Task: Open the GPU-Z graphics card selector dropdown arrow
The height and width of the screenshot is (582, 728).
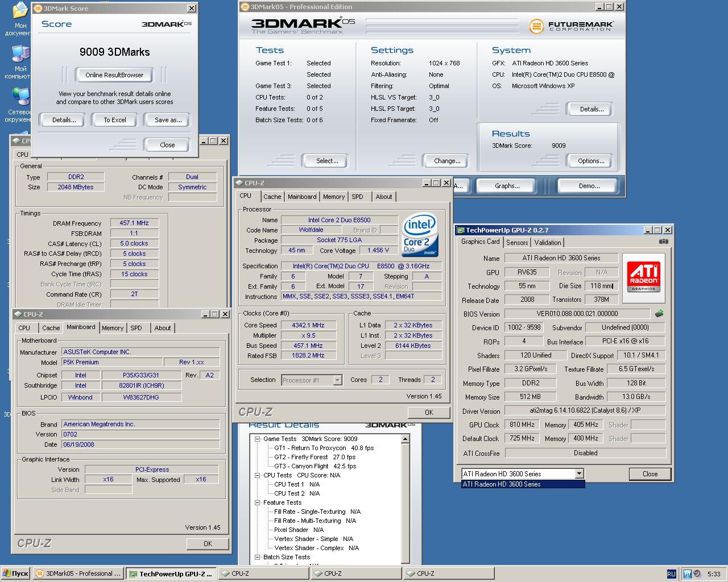Action: 579,473
